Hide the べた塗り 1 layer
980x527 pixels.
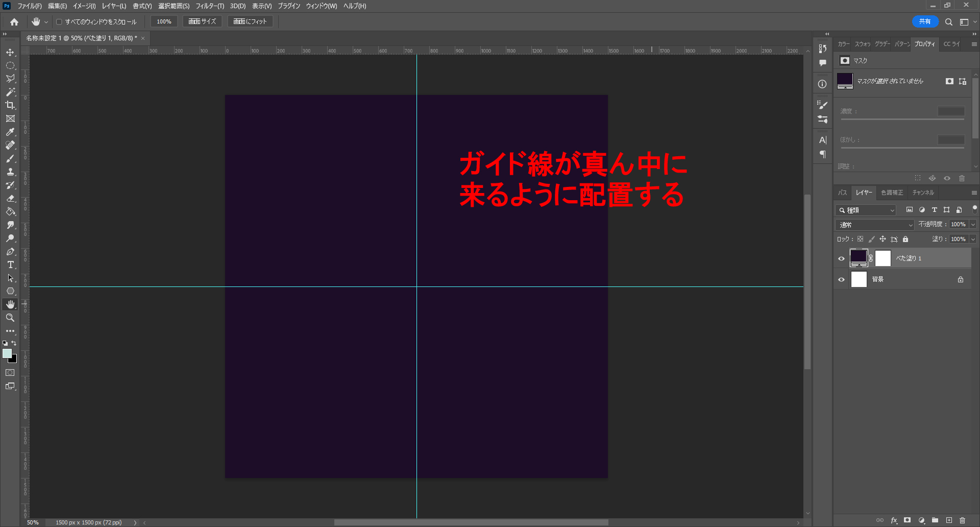click(842, 258)
